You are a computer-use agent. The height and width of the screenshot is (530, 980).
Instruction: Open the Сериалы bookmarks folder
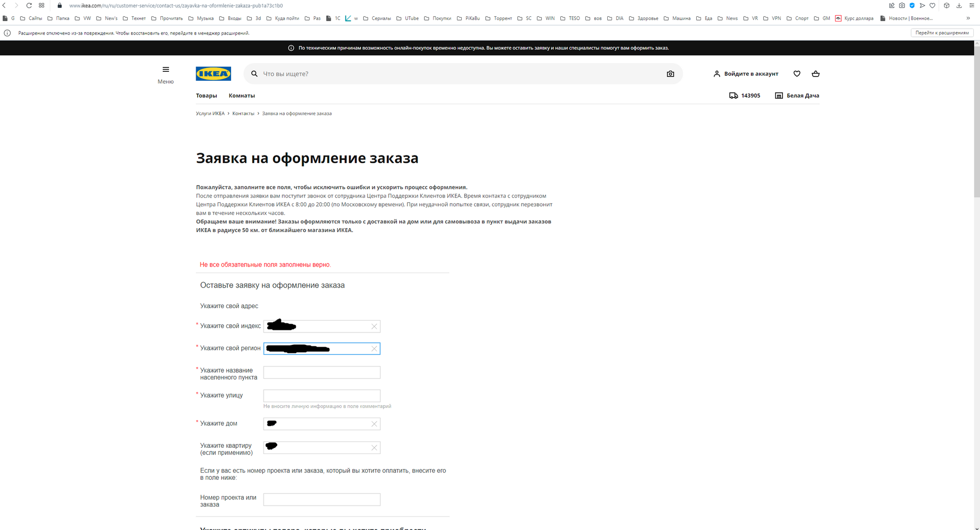pyautogui.click(x=377, y=18)
